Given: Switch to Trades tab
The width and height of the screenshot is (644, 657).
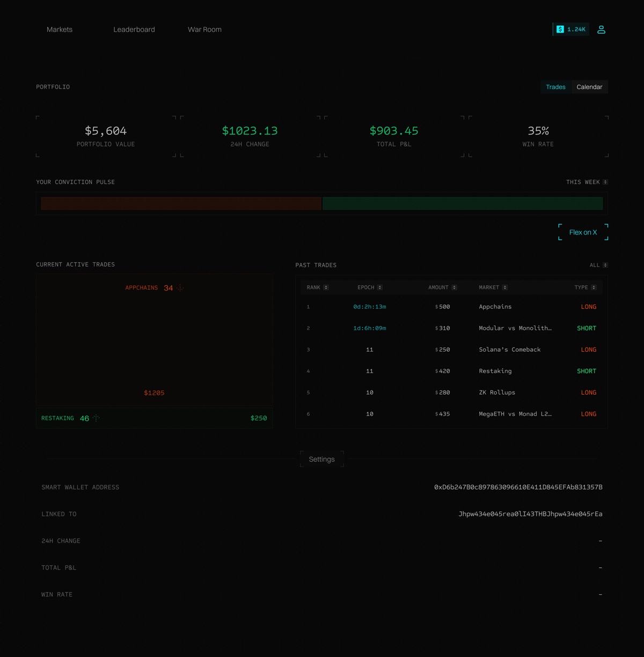Looking at the screenshot, I should pyautogui.click(x=556, y=87).
